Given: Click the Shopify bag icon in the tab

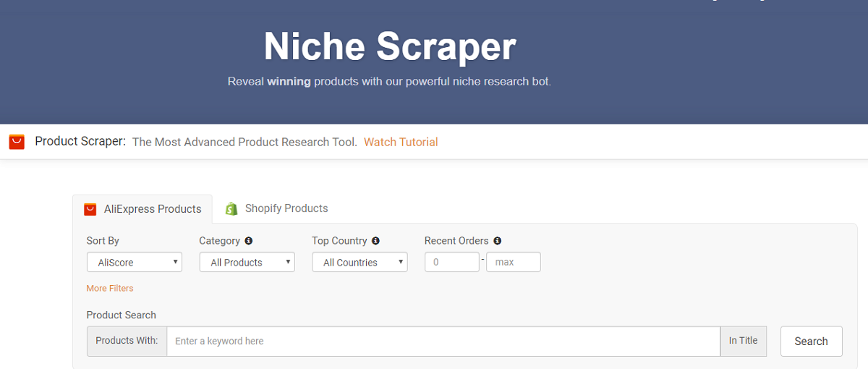Looking at the screenshot, I should click(231, 208).
